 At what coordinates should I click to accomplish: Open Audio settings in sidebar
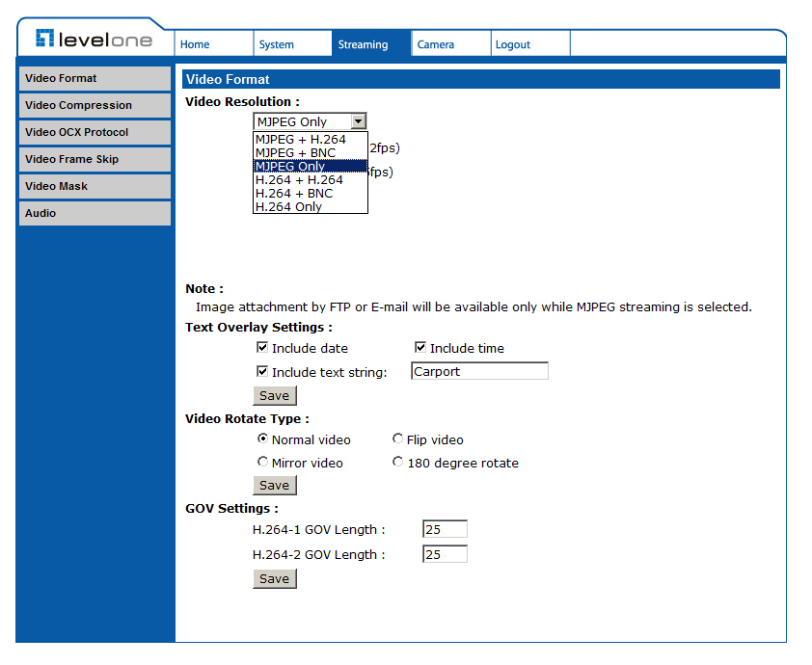(x=95, y=213)
